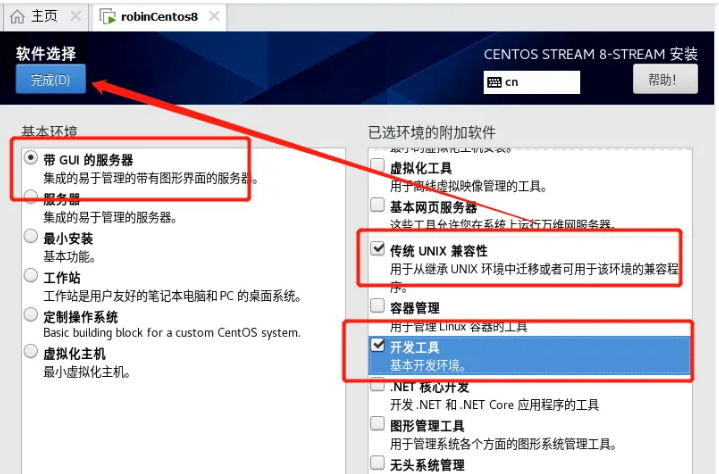Viewport: 719px width, 474px height.
Task: Click the text 工作站是用户友好的笔记本电脑和 PC 的桌面系统。
Action: point(172,296)
